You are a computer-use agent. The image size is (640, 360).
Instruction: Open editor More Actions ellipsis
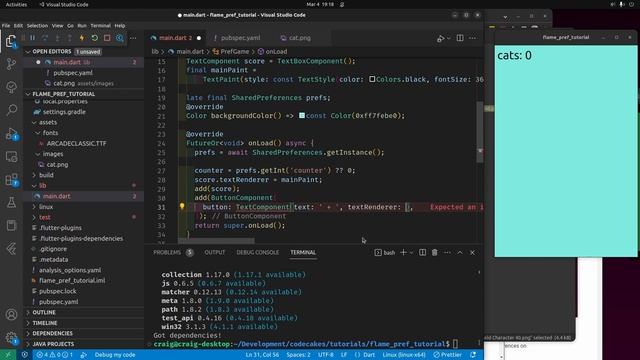click(472, 38)
